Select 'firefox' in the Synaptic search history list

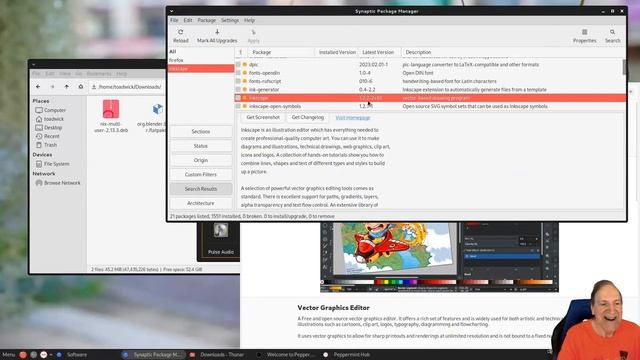tap(201, 60)
